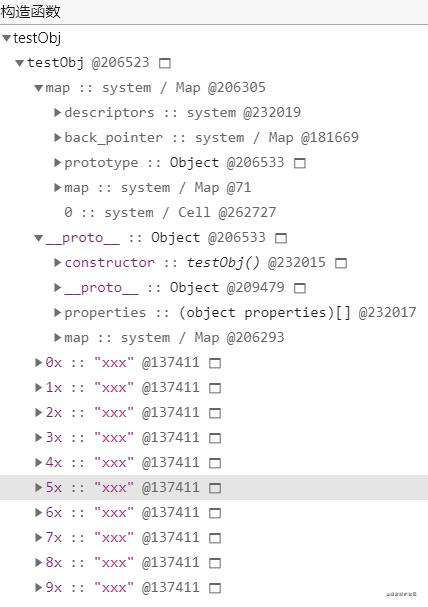The height and width of the screenshot is (607, 428).
Task: Collapse the top-level testObj group
Action: pos(6,38)
